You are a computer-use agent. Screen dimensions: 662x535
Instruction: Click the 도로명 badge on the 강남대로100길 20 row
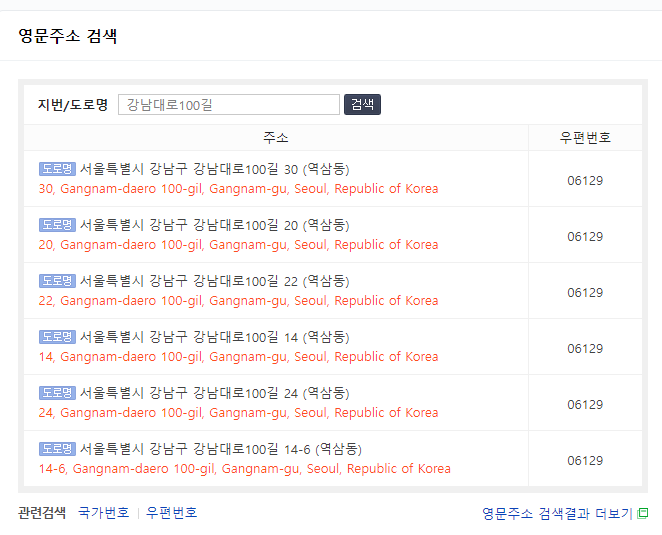click(57, 225)
